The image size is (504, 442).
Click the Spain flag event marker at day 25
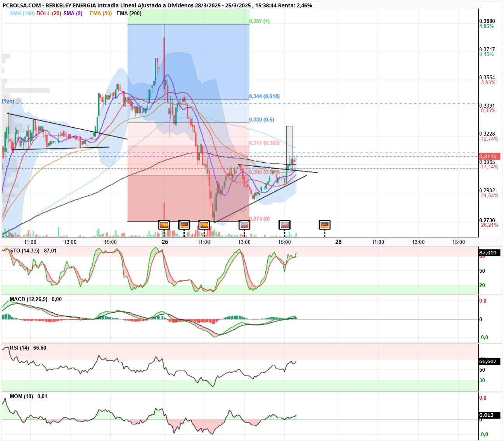(x=164, y=225)
